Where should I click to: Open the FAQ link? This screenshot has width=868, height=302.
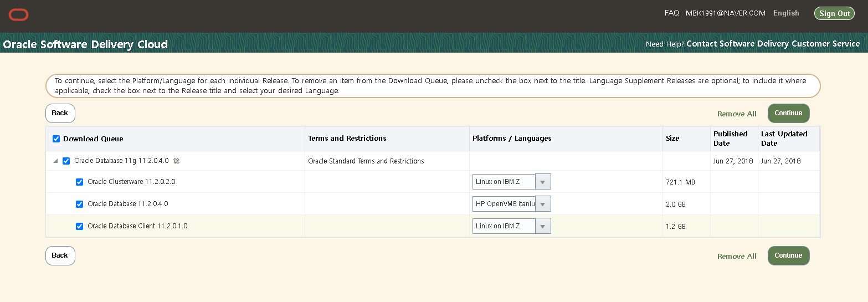(x=671, y=13)
